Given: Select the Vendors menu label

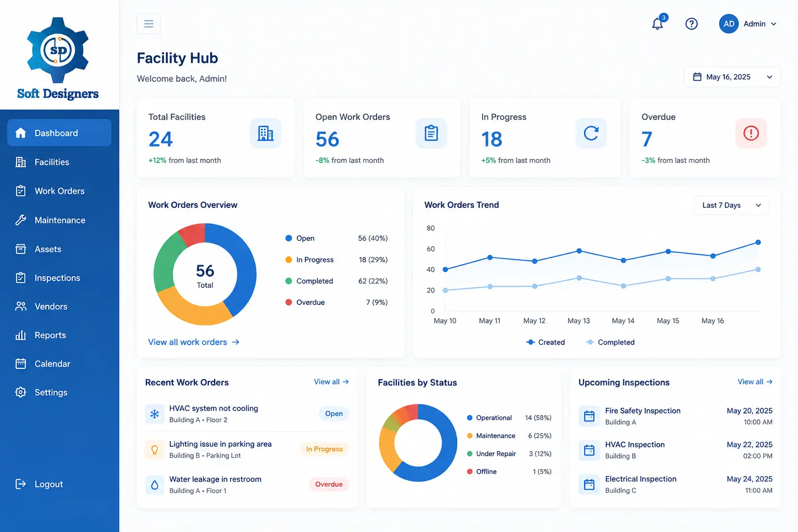Looking at the screenshot, I should click(51, 307).
